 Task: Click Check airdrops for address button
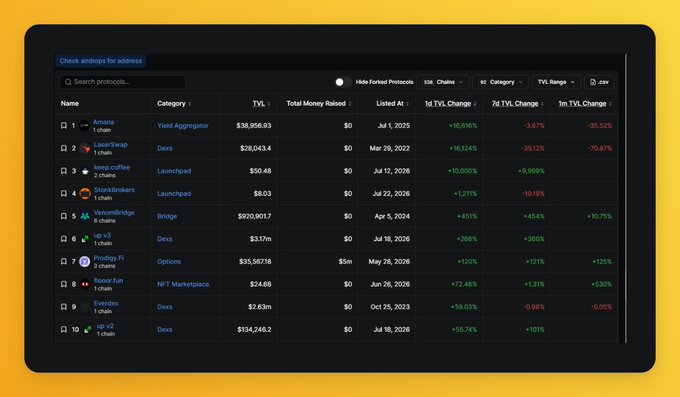coord(101,61)
